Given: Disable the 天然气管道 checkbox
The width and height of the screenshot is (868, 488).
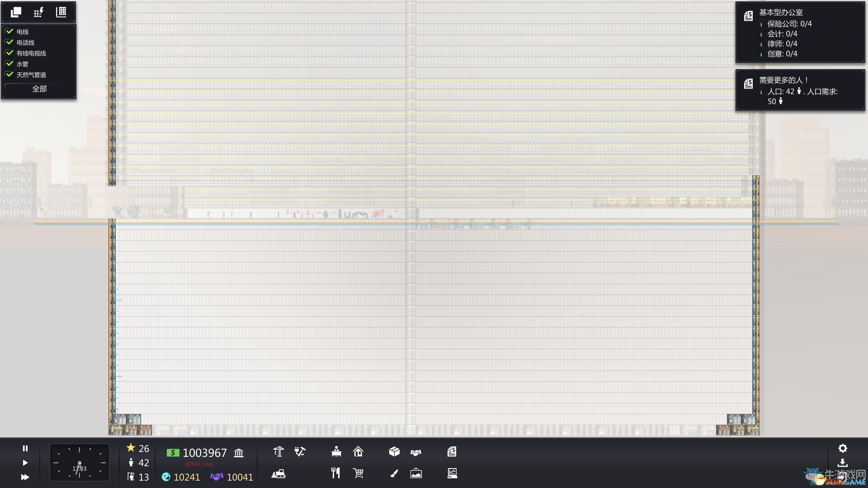Looking at the screenshot, I should [x=9, y=75].
